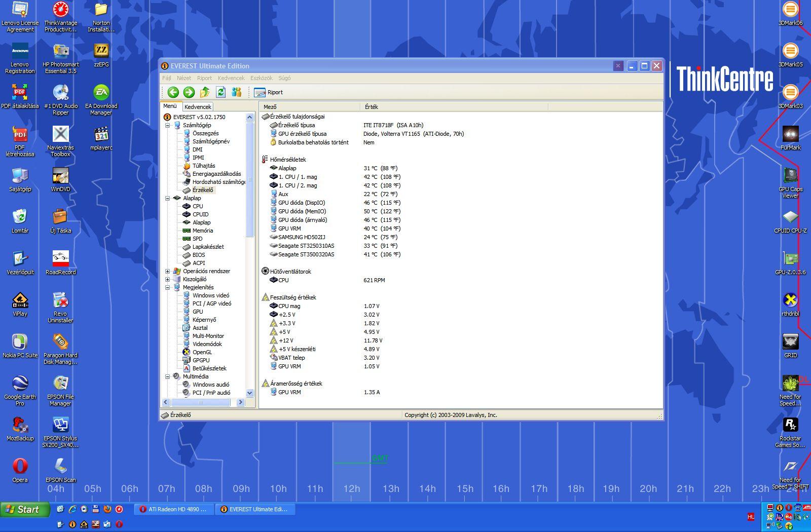Open the FurMark desktop icon
This screenshot has width=811, height=532.
pos(790,138)
